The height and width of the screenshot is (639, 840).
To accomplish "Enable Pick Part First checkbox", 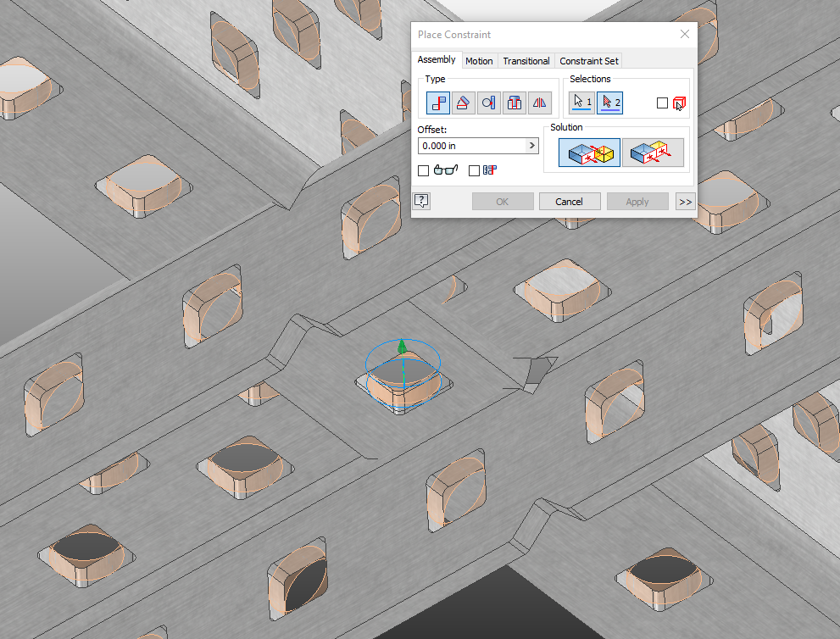I will pyautogui.click(x=662, y=103).
